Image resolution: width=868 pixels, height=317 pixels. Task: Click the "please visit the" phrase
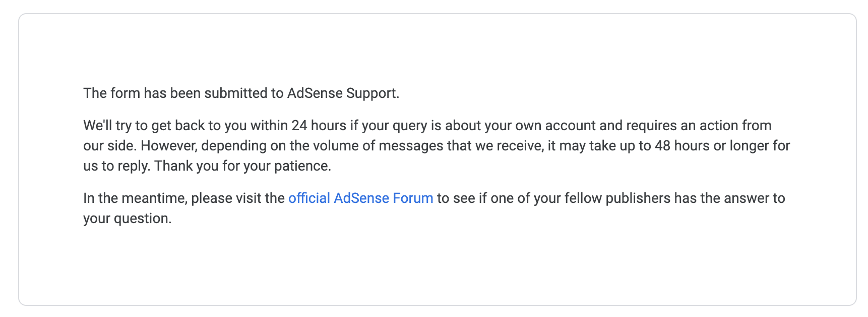click(238, 198)
